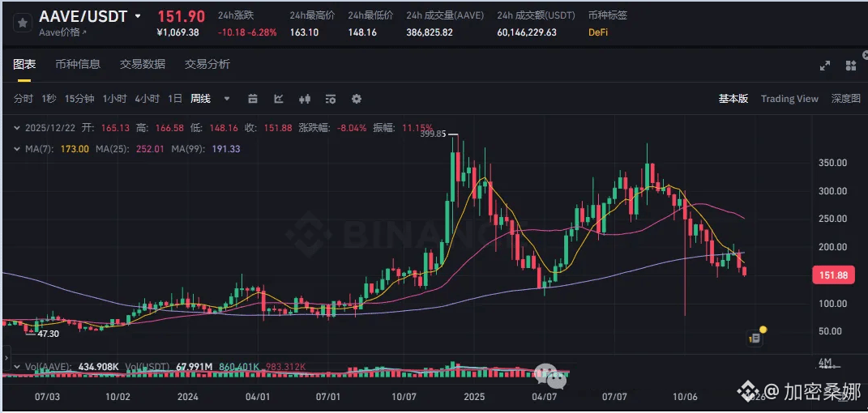
Task: Open the 交易数据 tab
Action: [143, 64]
